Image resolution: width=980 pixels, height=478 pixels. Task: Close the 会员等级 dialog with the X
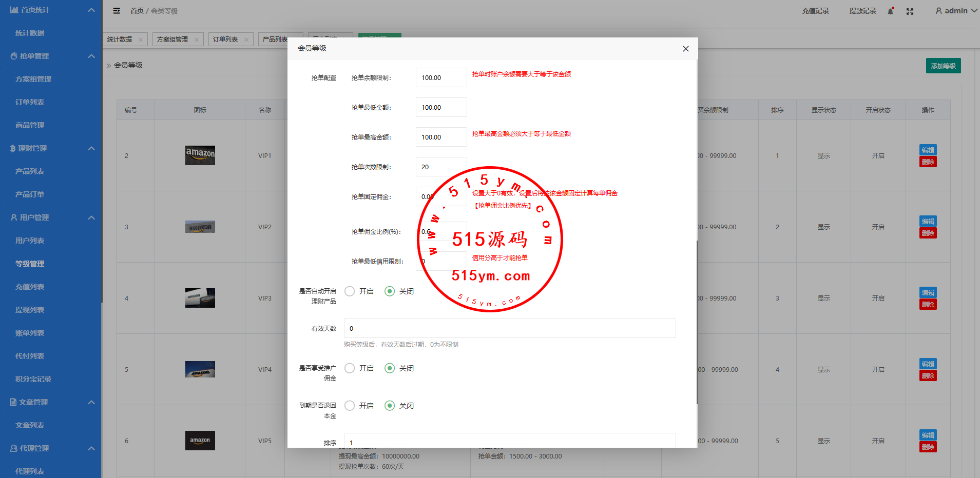pos(685,49)
